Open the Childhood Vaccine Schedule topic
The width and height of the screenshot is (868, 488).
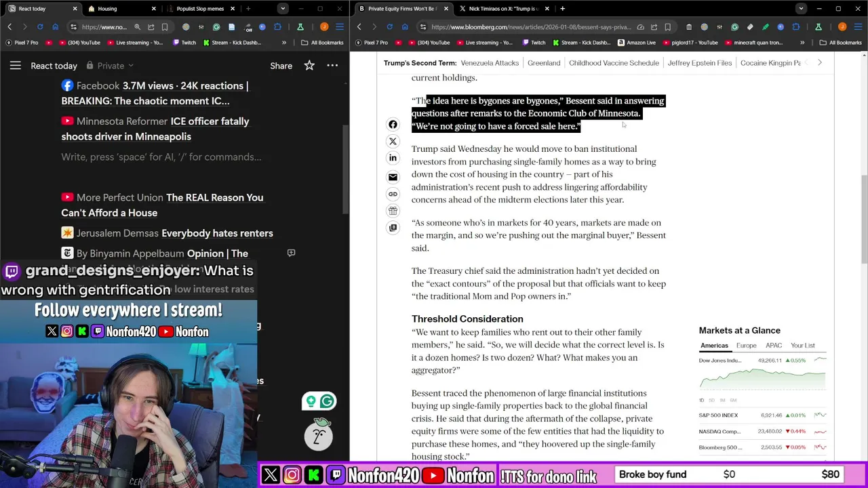click(x=614, y=63)
